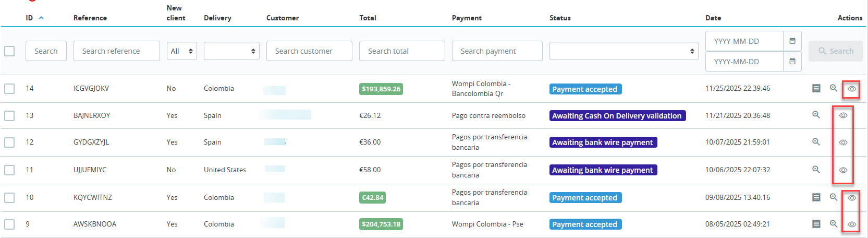
Task: Open invoice icon for order 10
Action: tap(816, 197)
